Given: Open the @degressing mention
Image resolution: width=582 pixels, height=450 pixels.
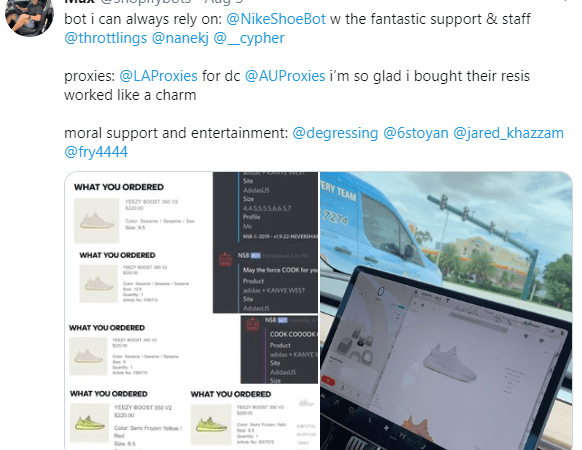Looking at the screenshot, I should click(x=335, y=133).
